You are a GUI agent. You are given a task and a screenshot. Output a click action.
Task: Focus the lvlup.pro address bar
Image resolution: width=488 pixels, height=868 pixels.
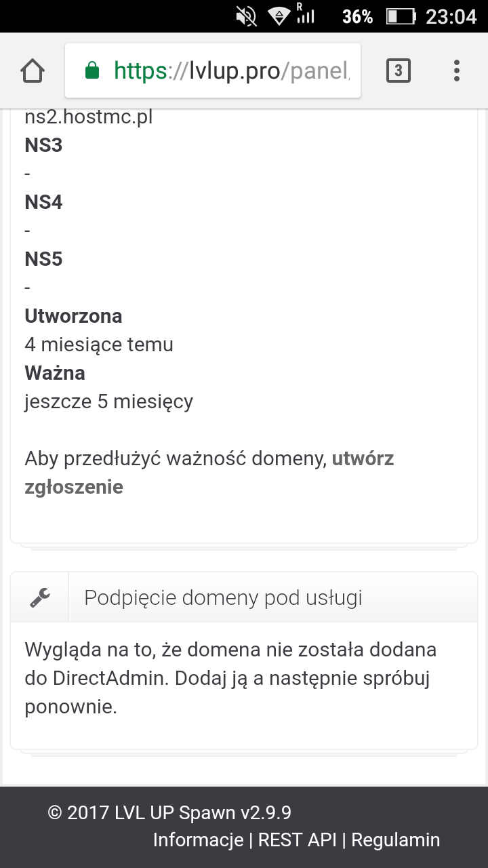pos(230,71)
